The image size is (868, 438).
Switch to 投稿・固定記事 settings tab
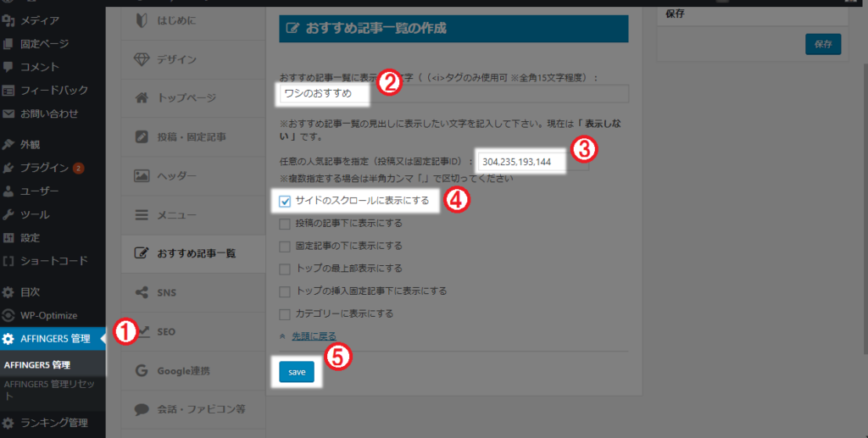[192, 136]
